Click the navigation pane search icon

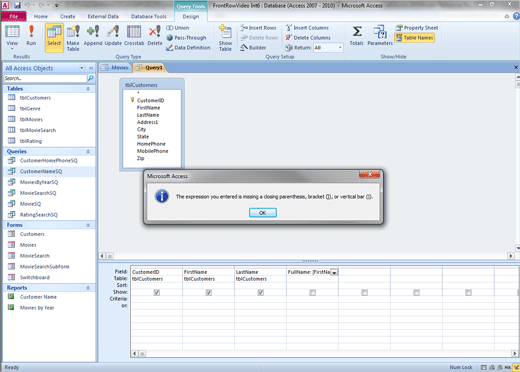[90, 78]
